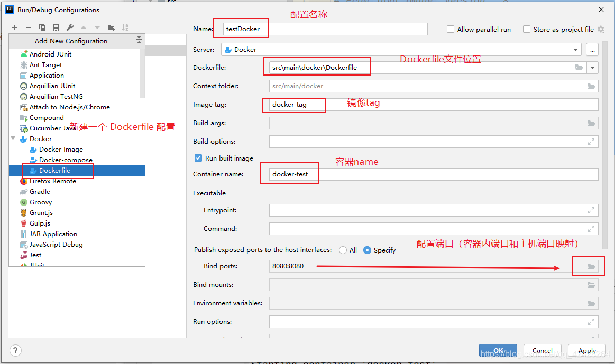This screenshot has height=364, width=615.
Task: Sort configurations alphabetically
Action: (x=125, y=27)
